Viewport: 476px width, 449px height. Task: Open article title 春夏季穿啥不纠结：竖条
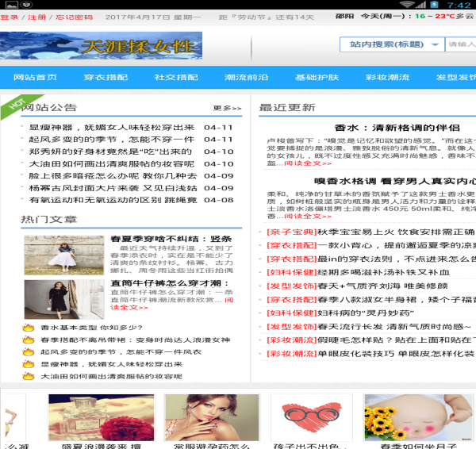tap(171, 239)
